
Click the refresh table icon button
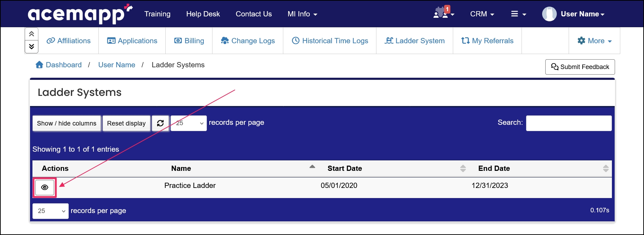[160, 123]
